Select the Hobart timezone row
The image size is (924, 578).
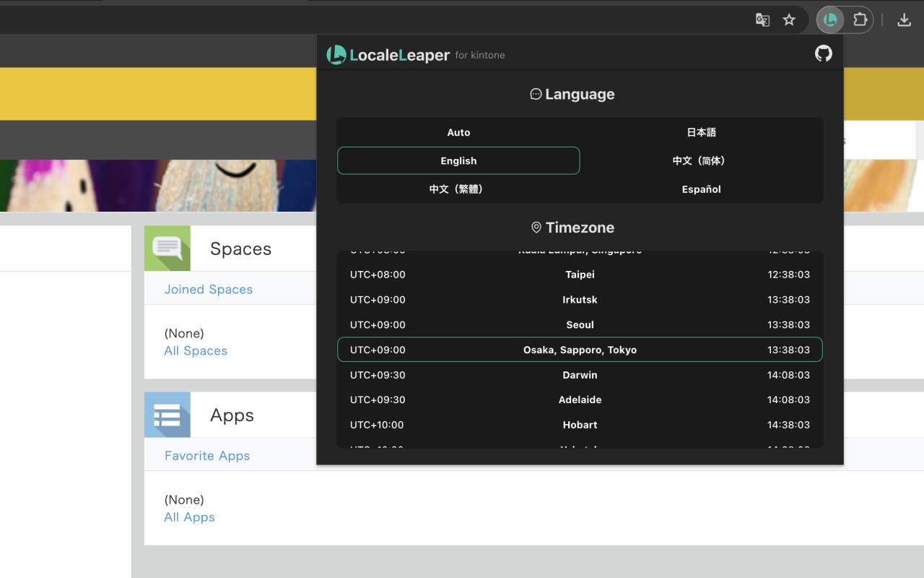pyautogui.click(x=580, y=425)
